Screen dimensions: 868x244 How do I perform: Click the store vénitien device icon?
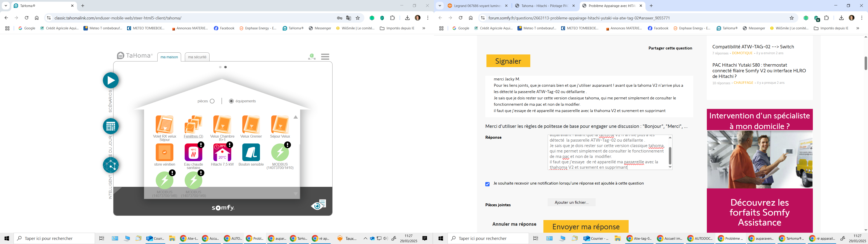[x=164, y=152]
